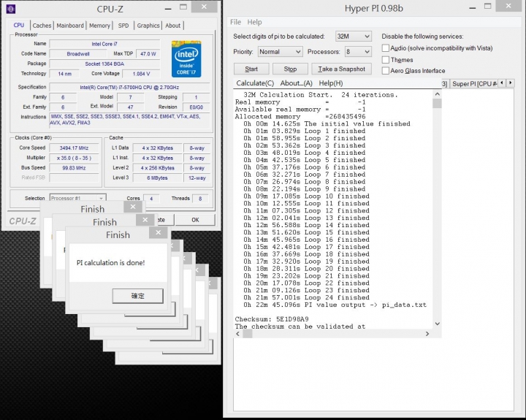Close the rearmost Finish dialog at top
This screenshot has height=420, width=526.
pyautogui.click(x=133, y=207)
